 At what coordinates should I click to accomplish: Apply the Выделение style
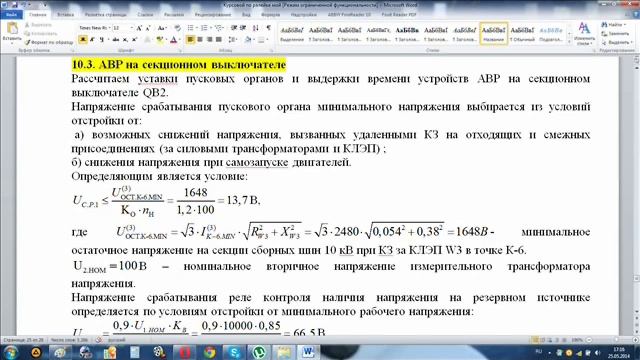click(292, 33)
